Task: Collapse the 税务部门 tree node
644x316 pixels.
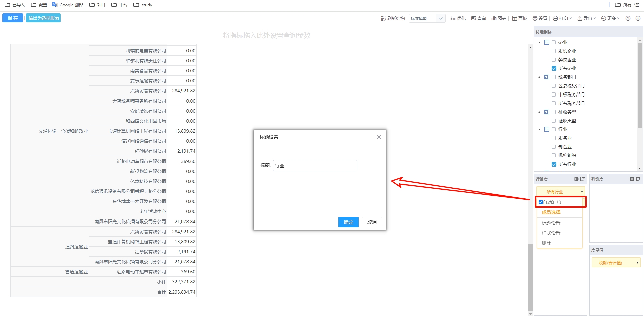Action: point(539,77)
